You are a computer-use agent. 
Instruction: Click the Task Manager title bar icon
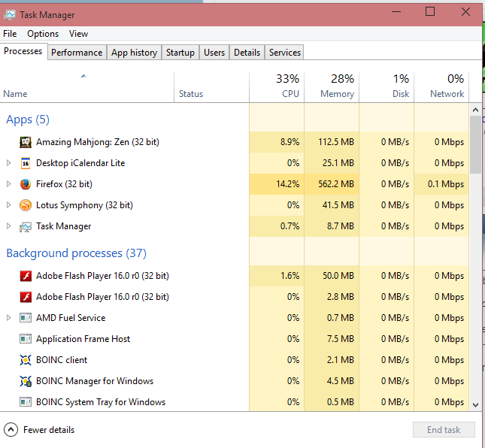10,15
